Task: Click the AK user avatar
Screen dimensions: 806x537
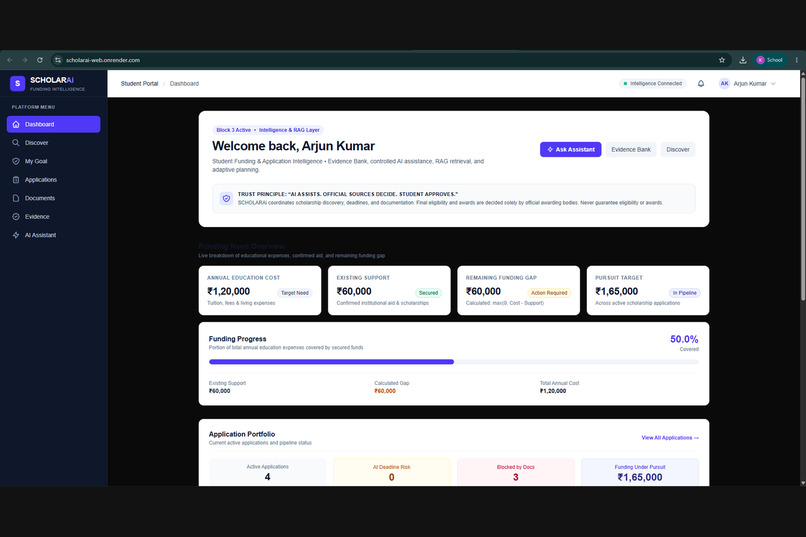Action: 724,83
